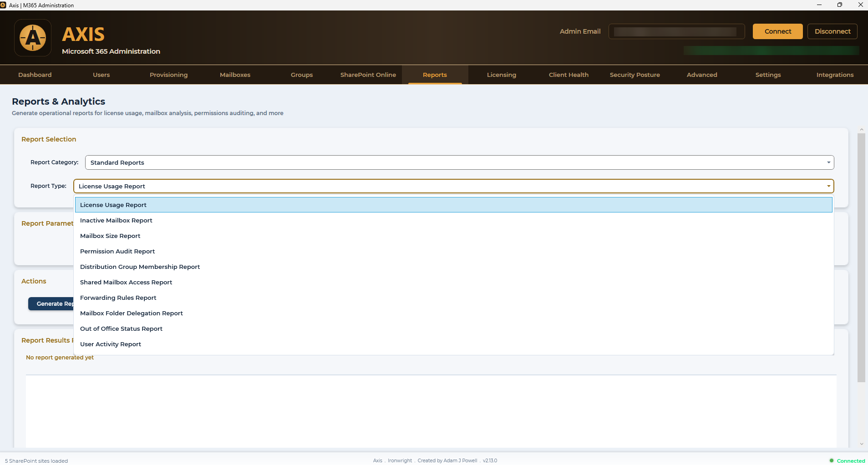The image size is (868, 465).
Task: Click the Generate Report button
Action: coord(51,303)
